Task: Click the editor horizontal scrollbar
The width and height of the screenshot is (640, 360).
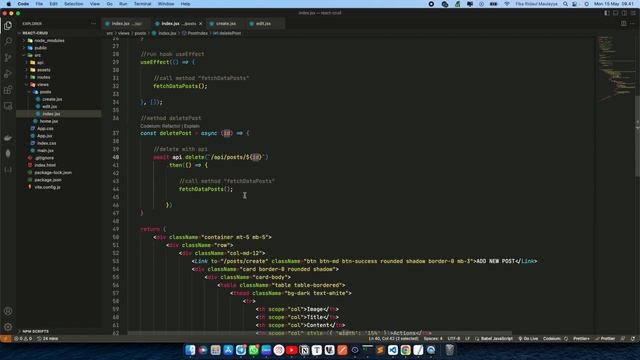Action: pyautogui.click(x=319, y=333)
